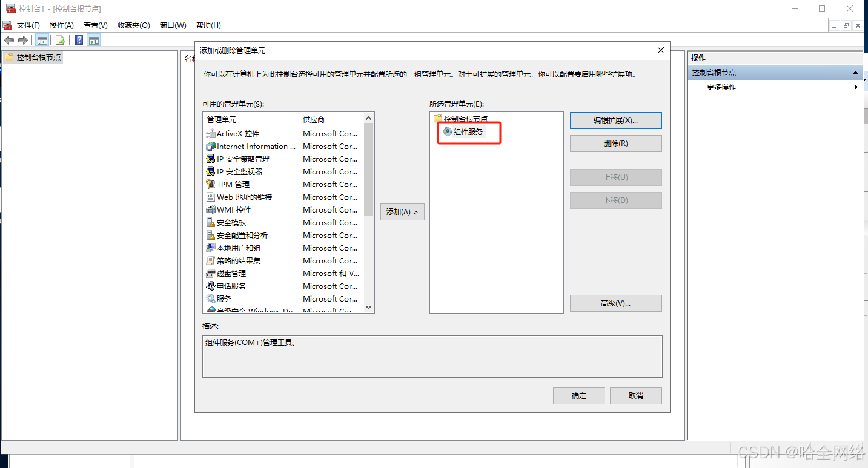Open the 操作(A) menu
The image size is (868, 468).
coord(62,25)
